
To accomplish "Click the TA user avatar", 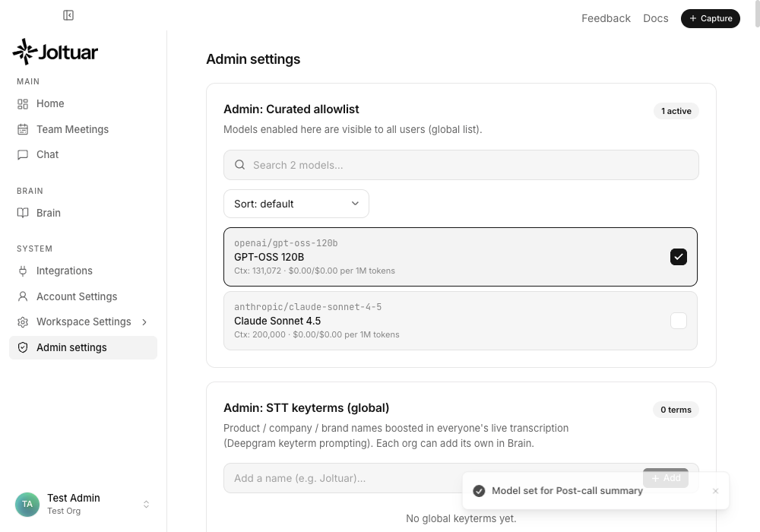I will click(27, 505).
